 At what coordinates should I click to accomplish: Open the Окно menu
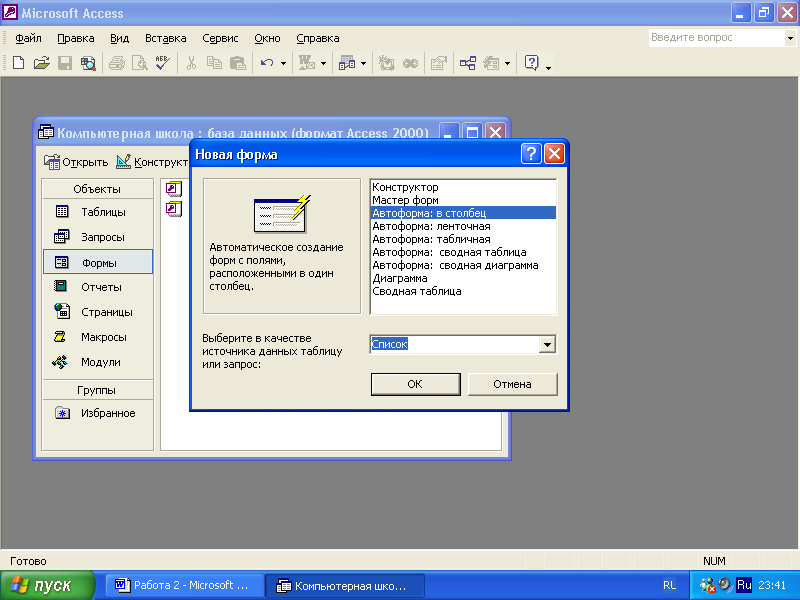click(x=267, y=38)
